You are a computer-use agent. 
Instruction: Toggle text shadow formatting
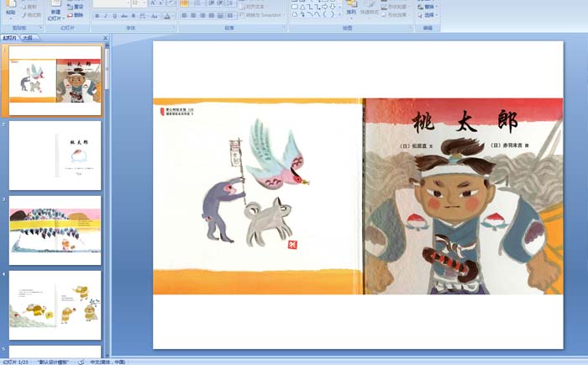(x=133, y=16)
